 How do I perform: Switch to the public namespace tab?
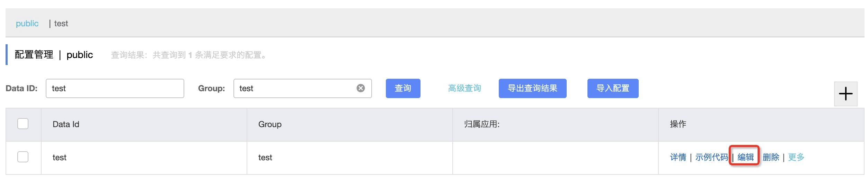[27, 23]
